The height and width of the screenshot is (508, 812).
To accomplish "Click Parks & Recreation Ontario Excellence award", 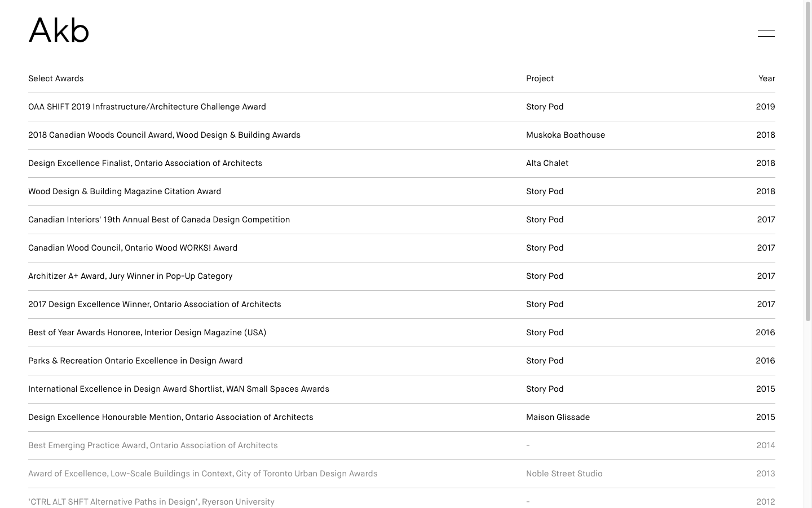I will pyautogui.click(x=135, y=361).
